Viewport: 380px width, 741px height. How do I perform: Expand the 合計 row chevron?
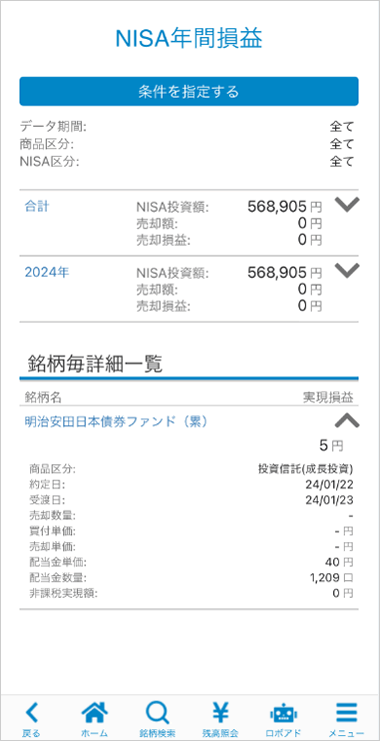pos(347,204)
